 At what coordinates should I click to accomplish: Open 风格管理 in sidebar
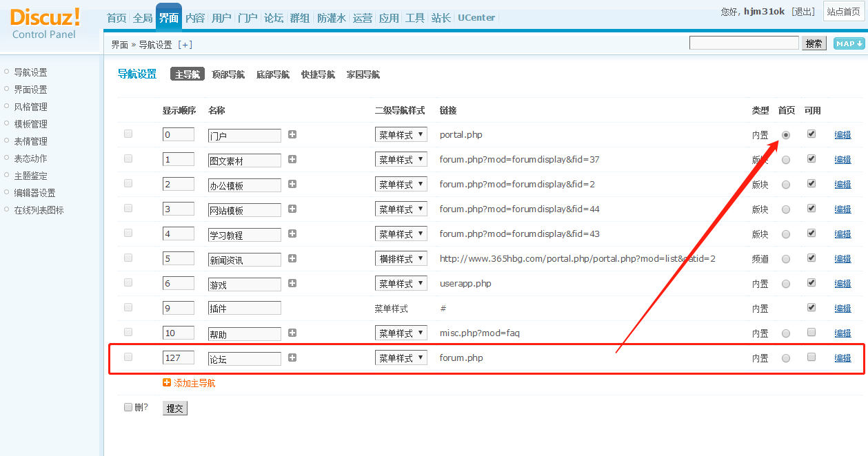point(31,107)
